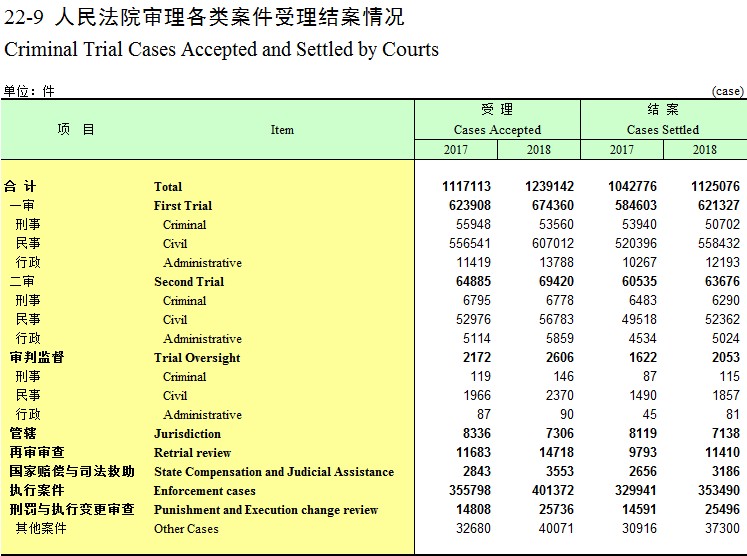Click the '(case)' unit label

pyautogui.click(x=727, y=91)
